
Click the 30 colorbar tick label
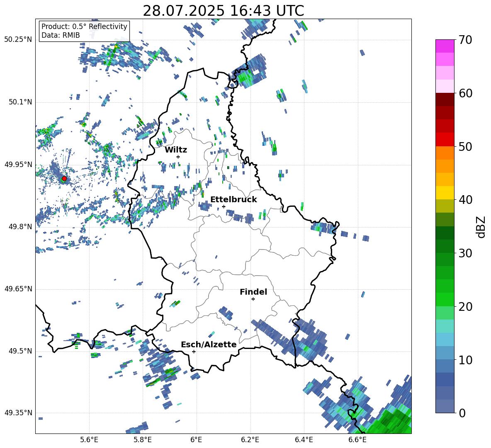click(x=465, y=253)
